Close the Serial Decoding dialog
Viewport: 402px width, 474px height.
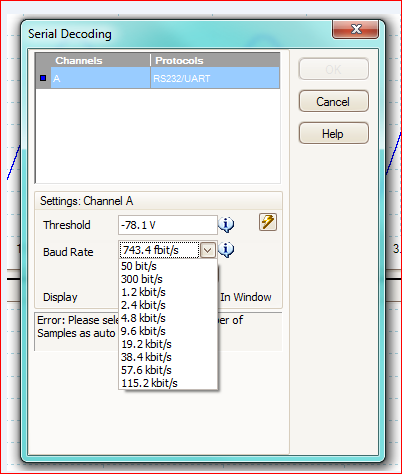[355, 29]
